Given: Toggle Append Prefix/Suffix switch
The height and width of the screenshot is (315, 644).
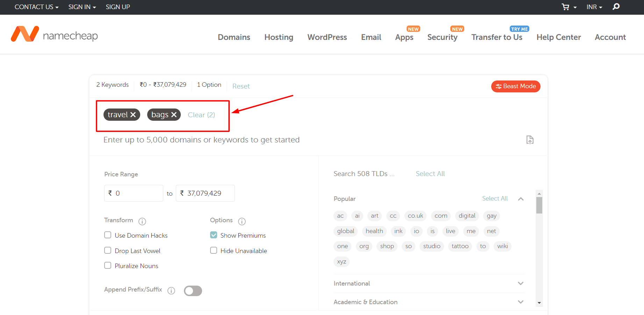Looking at the screenshot, I should tap(193, 291).
